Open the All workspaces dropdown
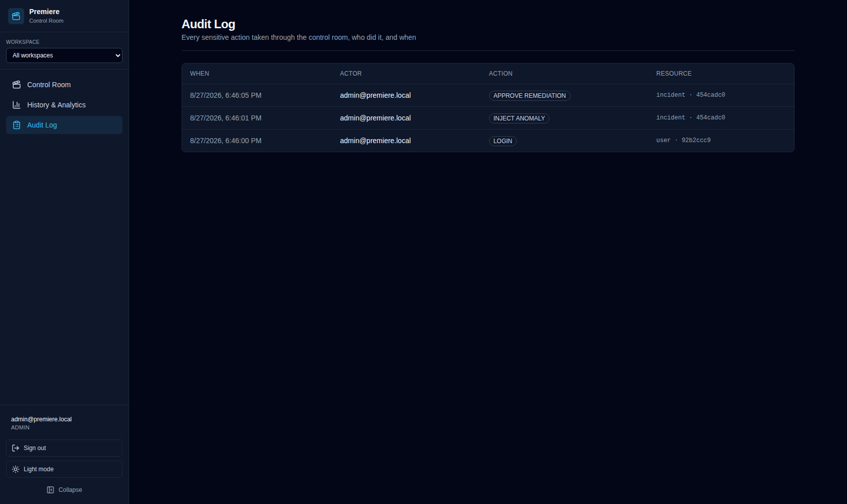The image size is (847, 504). 64,55
